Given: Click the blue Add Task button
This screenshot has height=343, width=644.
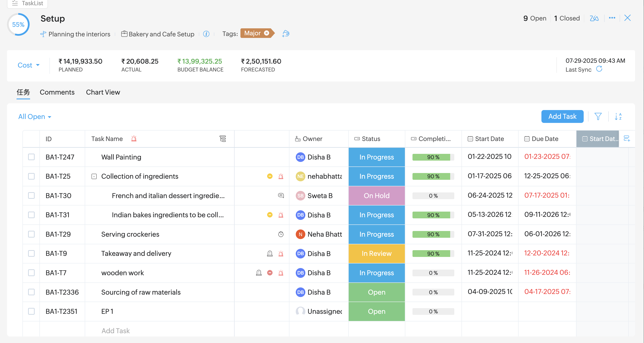Looking at the screenshot, I should (x=562, y=116).
